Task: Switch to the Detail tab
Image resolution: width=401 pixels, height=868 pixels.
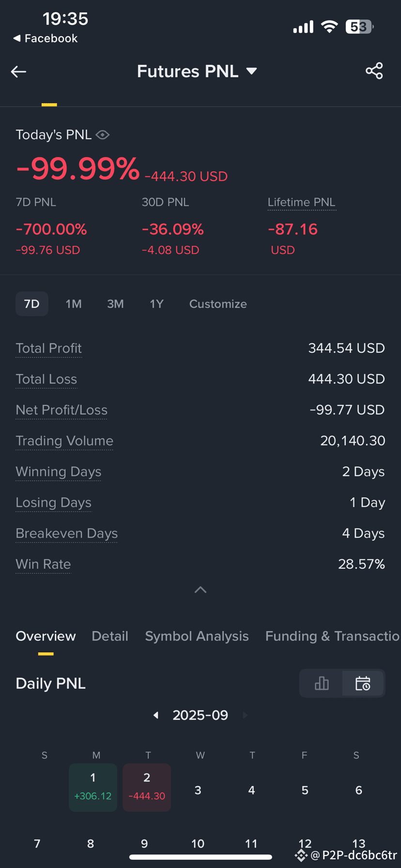Action: [110, 636]
